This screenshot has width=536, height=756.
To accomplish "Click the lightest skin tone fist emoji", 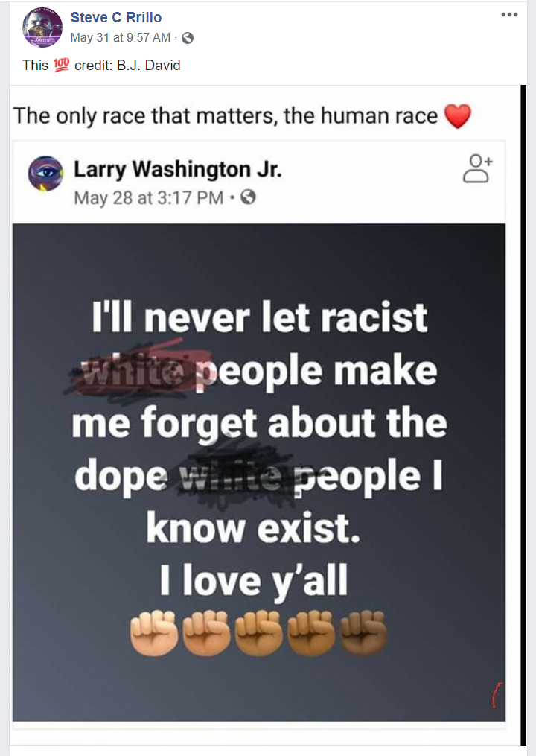I will click(x=154, y=633).
